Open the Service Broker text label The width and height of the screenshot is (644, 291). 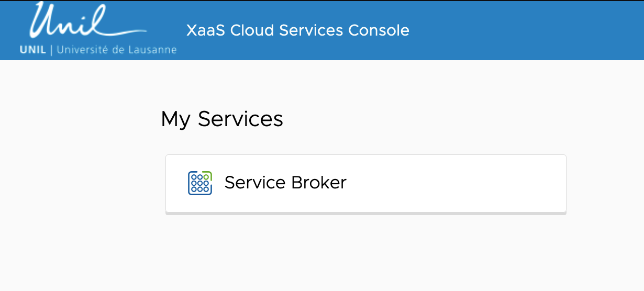point(285,183)
